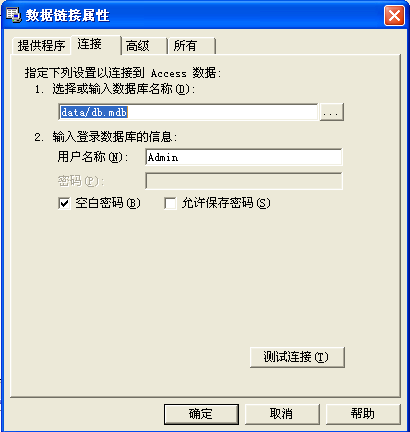Select the 连接 tab
Screen dimensions: 410x432
click(96, 44)
